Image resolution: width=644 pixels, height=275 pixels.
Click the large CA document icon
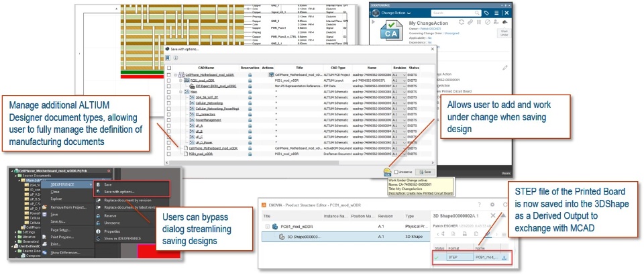(390, 32)
